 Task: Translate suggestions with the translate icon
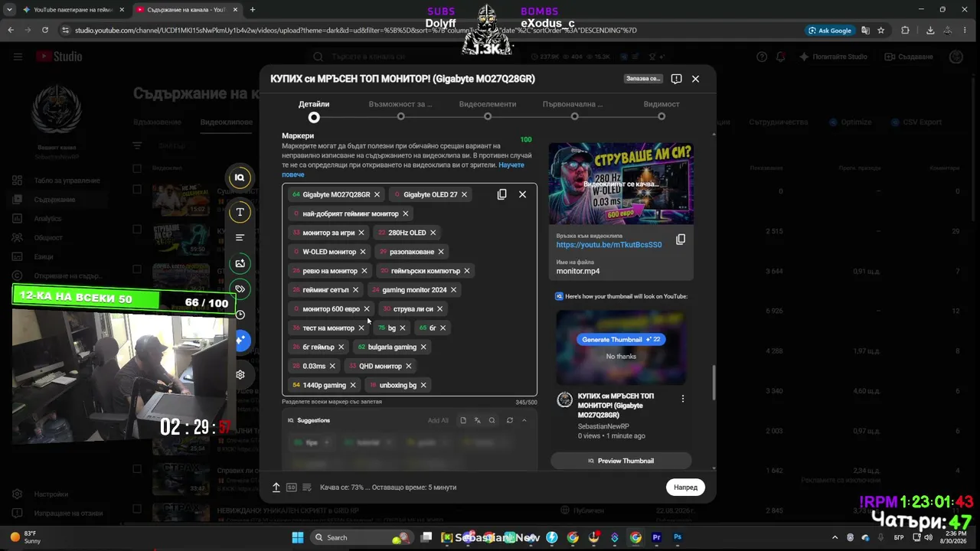tap(477, 420)
